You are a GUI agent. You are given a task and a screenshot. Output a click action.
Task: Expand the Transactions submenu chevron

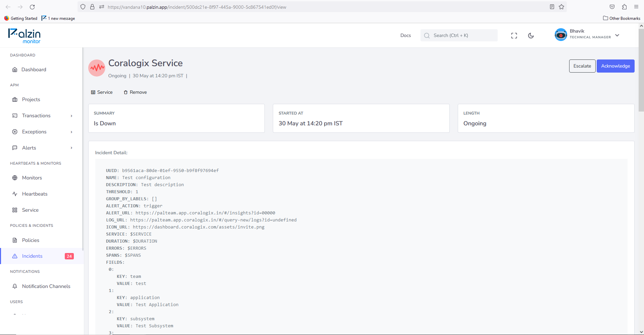(x=71, y=116)
